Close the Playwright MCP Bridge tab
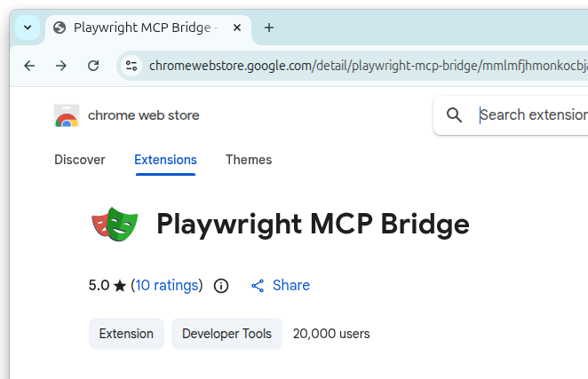The width and height of the screenshot is (588, 379). click(x=236, y=28)
